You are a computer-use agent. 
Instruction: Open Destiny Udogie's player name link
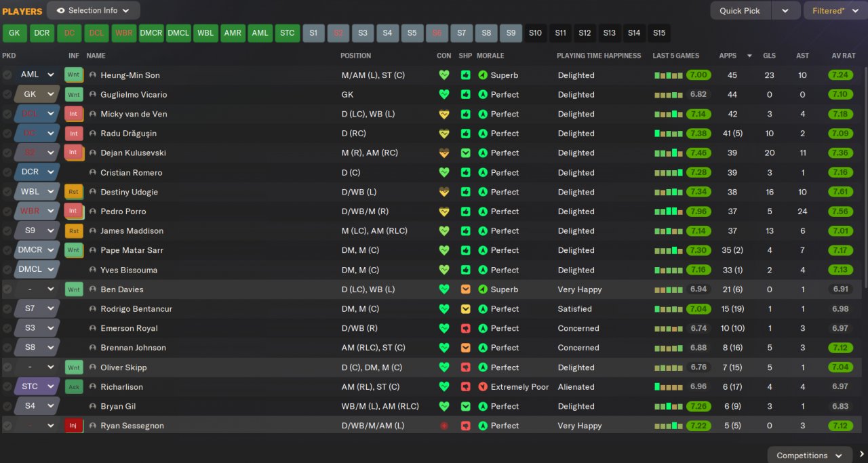click(x=129, y=192)
